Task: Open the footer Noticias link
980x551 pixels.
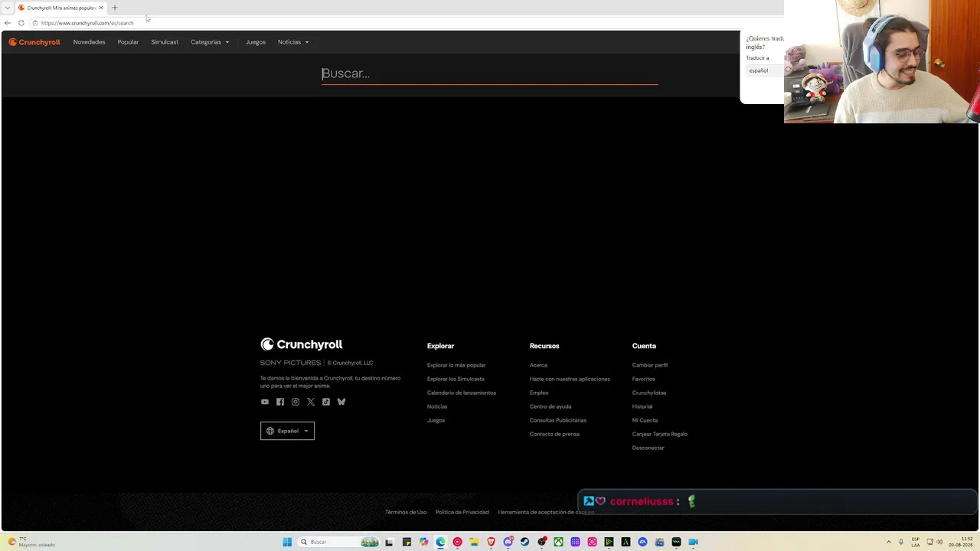Action: tap(437, 406)
